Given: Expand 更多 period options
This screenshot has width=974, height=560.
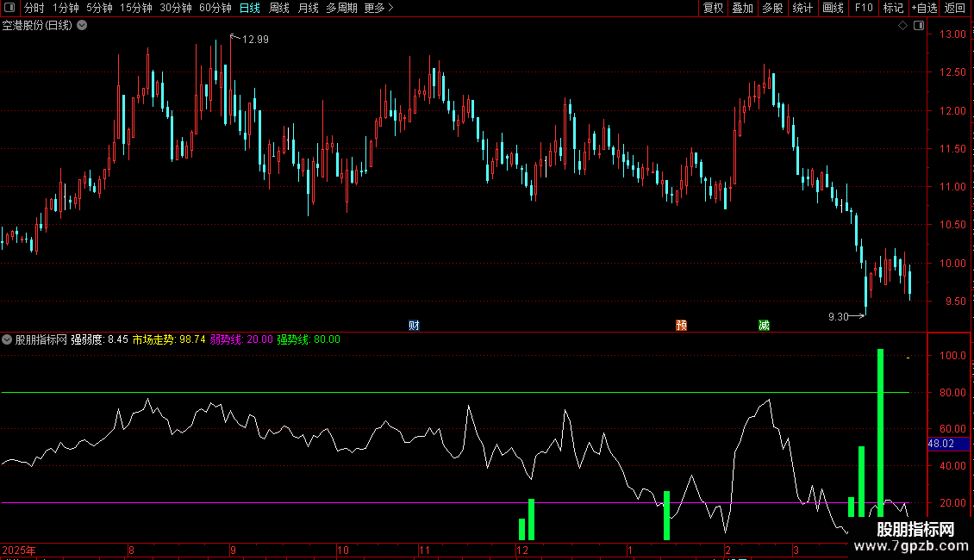Looking at the screenshot, I should (x=378, y=9).
